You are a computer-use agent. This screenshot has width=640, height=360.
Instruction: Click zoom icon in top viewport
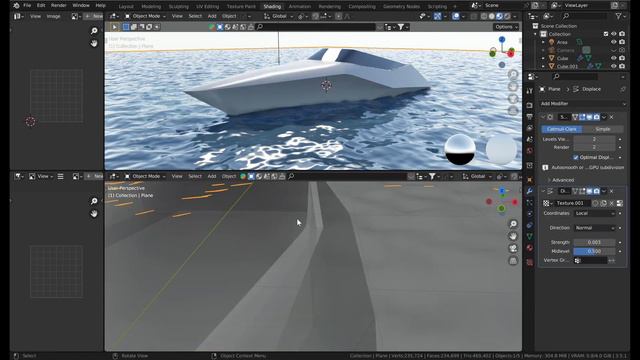tap(513, 74)
